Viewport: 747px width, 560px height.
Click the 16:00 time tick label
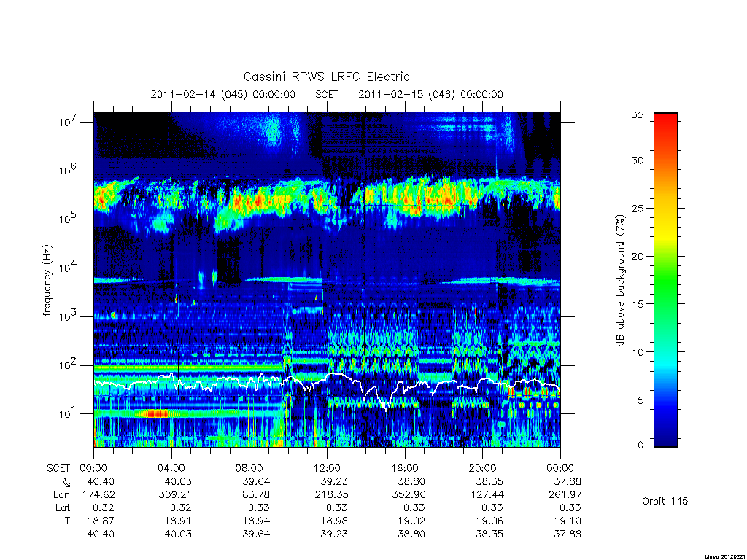pos(404,469)
